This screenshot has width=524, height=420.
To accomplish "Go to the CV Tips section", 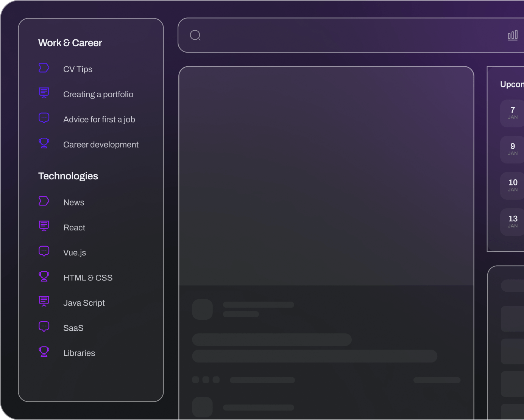I will tap(78, 69).
